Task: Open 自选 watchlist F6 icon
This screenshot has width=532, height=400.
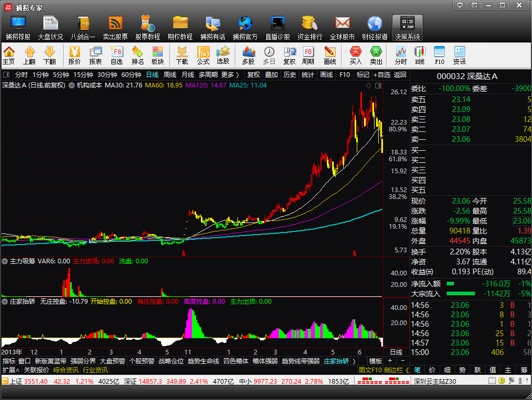Action: click(x=117, y=55)
